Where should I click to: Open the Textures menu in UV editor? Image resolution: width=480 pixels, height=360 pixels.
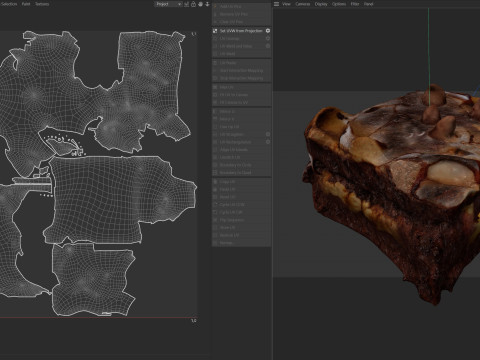(x=42, y=4)
